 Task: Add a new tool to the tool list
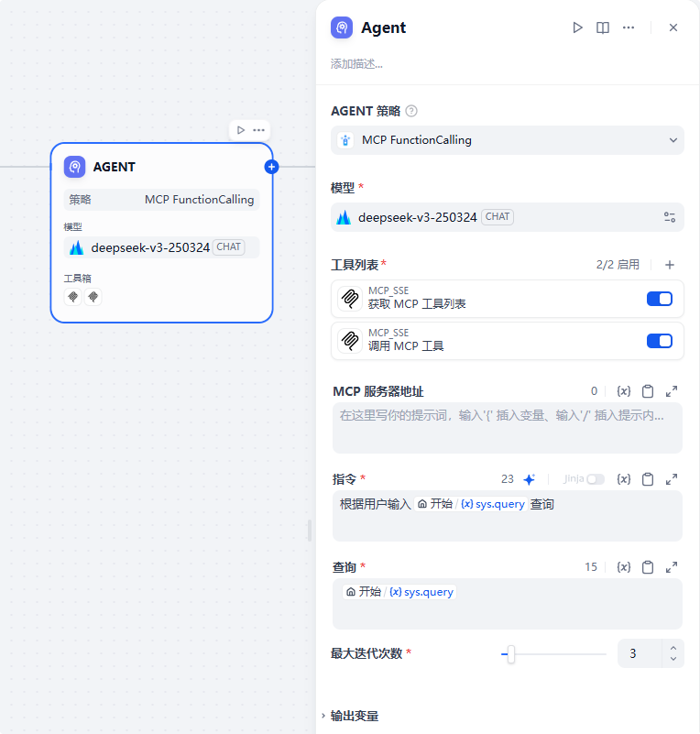coord(670,265)
